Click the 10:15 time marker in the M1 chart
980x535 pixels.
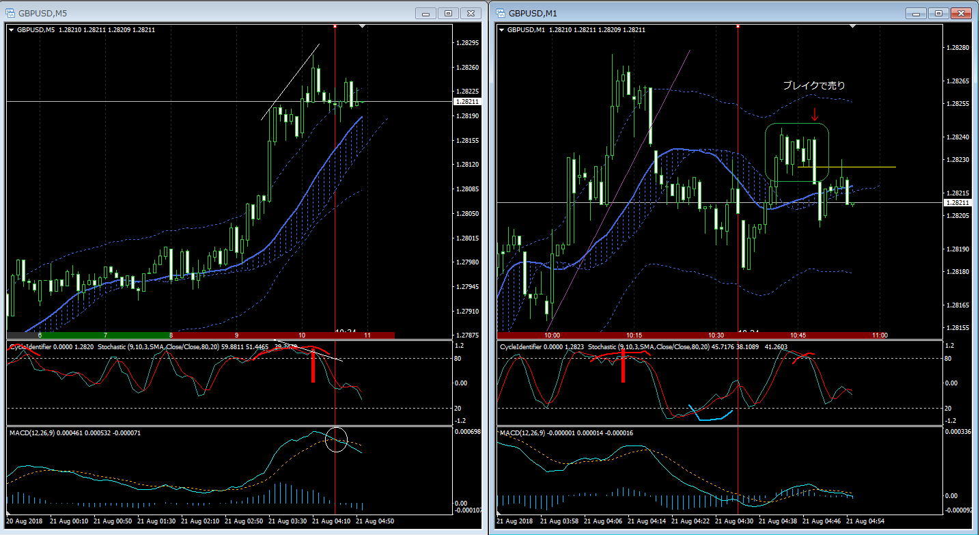(634, 335)
